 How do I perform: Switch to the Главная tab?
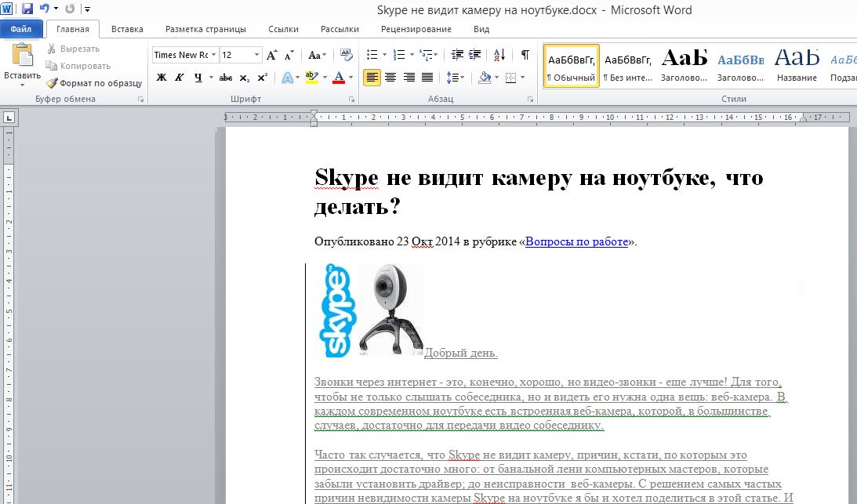click(73, 29)
